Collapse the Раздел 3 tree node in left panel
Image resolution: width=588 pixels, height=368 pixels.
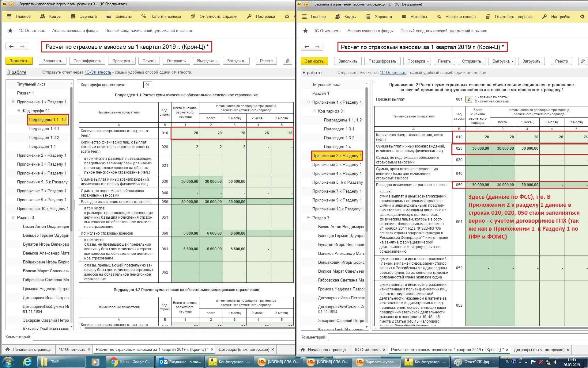click(13, 217)
